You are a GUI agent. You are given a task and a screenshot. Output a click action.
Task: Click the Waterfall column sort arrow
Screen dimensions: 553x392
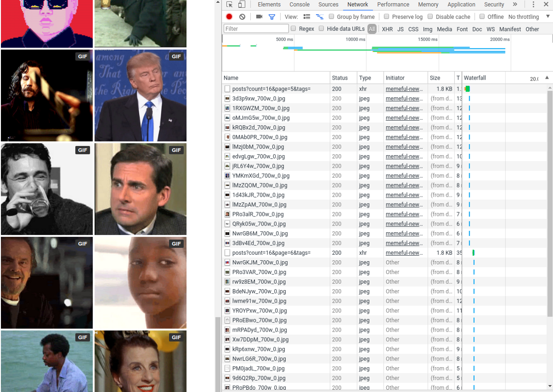point(547,78)
